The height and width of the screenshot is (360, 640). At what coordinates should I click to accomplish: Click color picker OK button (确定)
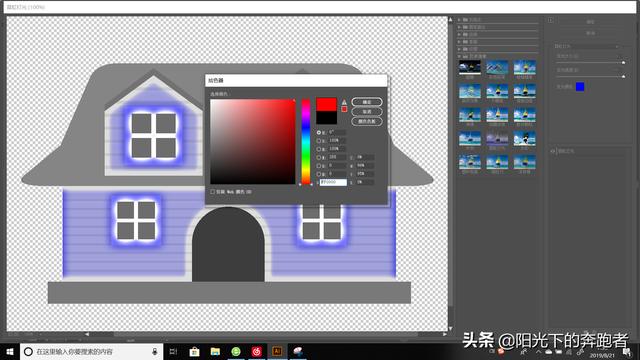click(367, 102)
